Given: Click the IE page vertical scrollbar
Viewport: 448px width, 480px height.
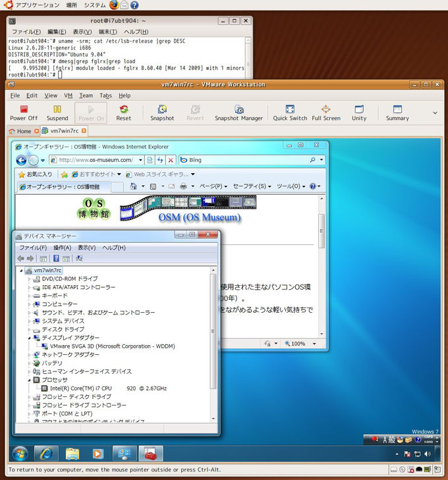Looking at the screenshot, I should tap(322, 266).
